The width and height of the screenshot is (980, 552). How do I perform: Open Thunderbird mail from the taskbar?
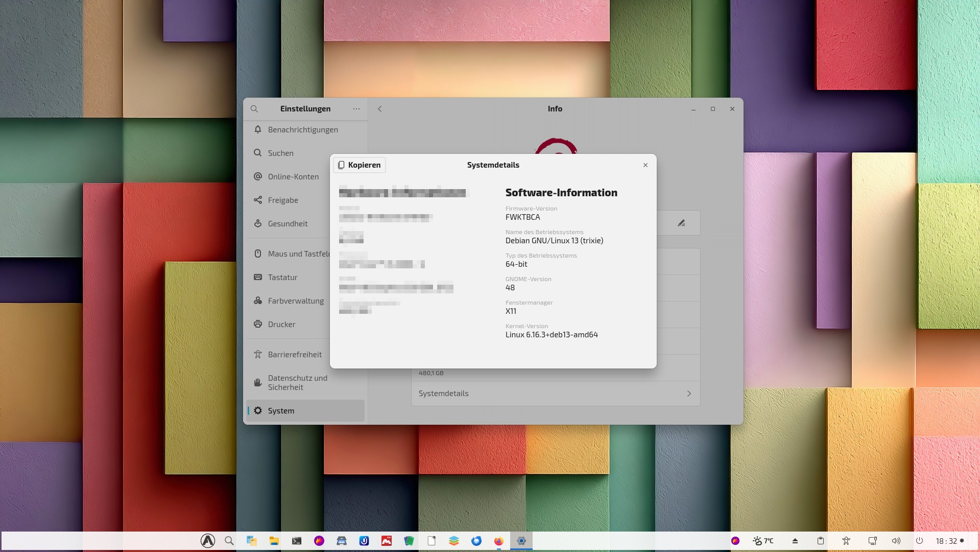tap(476, 541)
